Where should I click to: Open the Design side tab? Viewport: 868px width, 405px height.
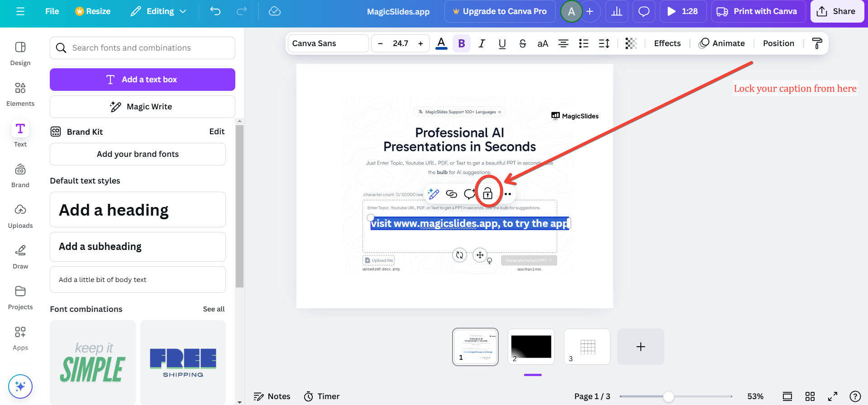[x=20, y=53]
